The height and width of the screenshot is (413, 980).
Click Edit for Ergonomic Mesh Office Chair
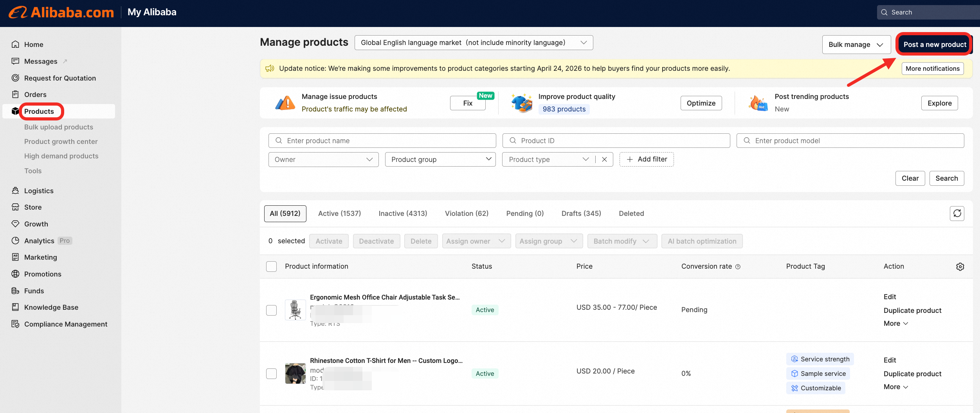(890, 297)
